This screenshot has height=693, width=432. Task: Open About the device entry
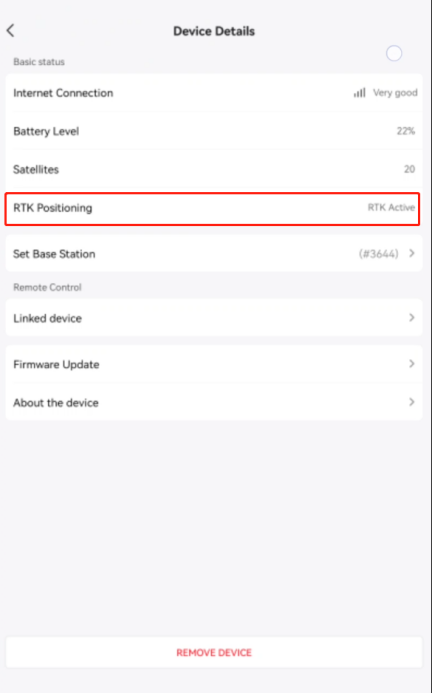click(214, 402)
